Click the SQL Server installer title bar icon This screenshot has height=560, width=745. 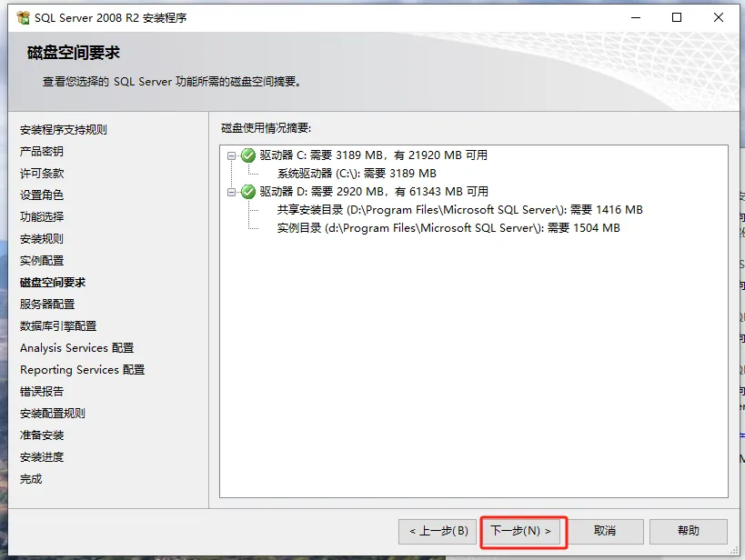[x=23, y=17]
